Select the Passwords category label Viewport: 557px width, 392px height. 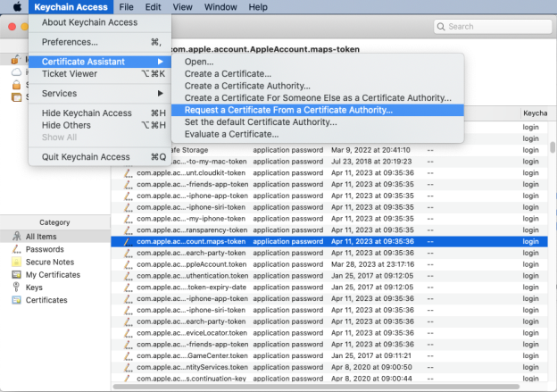coord(45,249)
